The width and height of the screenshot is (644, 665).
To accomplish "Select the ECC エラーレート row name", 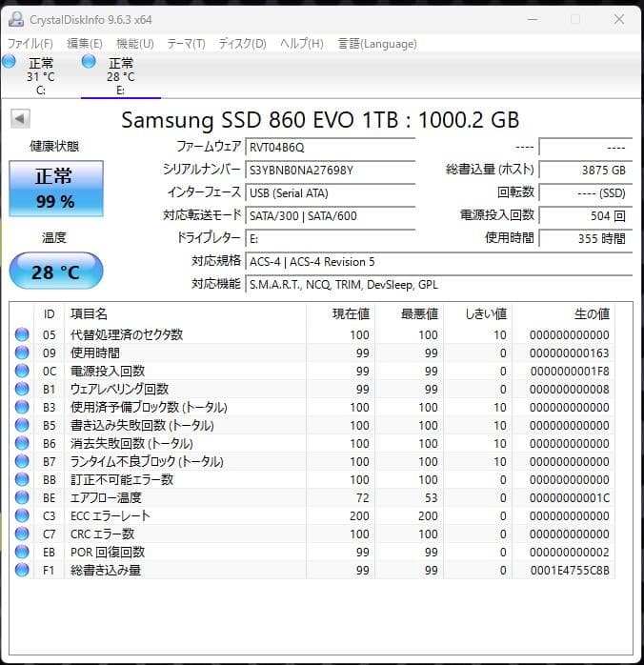I will pyautogui.click(x=111, y=516).
